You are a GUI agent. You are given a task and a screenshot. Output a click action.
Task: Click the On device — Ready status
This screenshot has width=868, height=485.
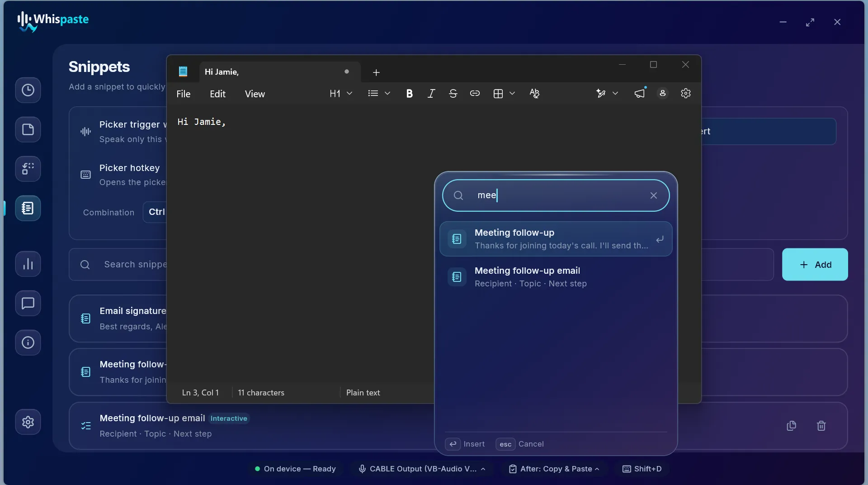(x=295, y=469)
